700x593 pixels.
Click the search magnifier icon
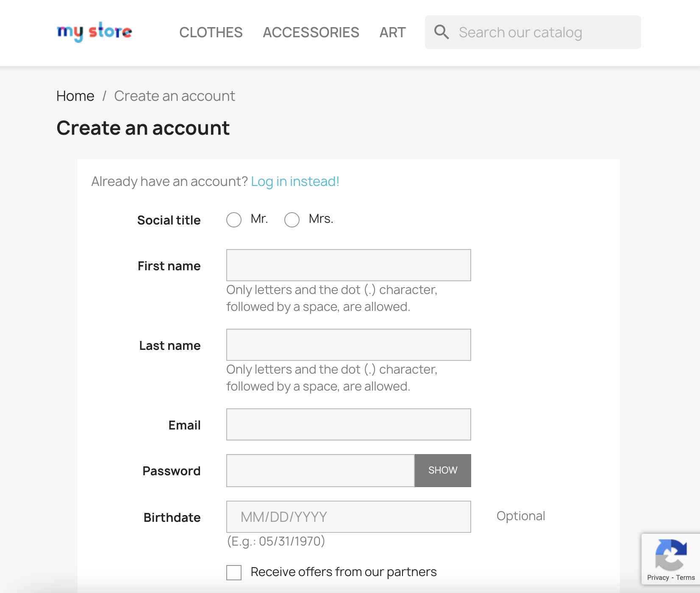(442, 32)
